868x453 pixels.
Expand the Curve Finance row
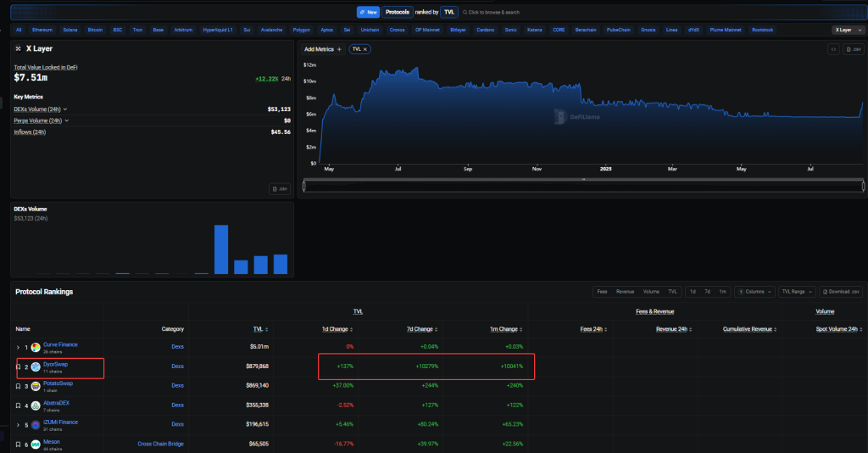point(18,347)
